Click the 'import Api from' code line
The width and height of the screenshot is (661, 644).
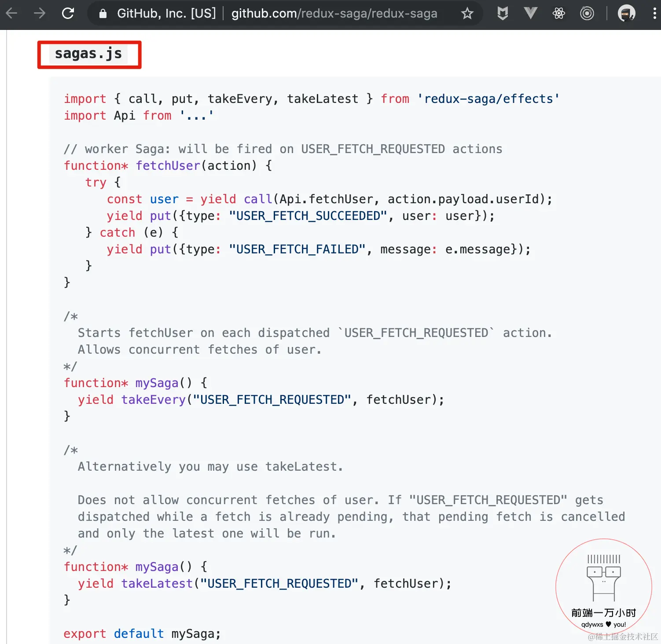139,116
